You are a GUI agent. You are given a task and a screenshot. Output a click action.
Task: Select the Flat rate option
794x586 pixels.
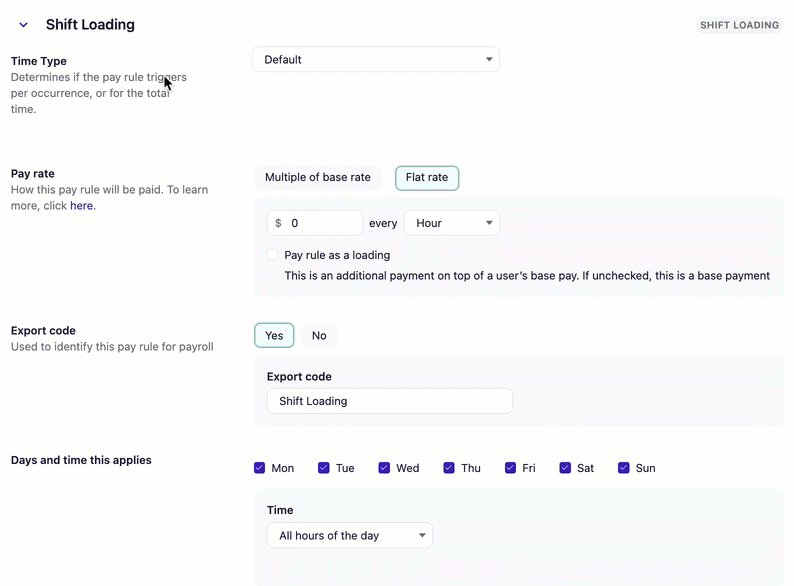[x=427, y=178]
